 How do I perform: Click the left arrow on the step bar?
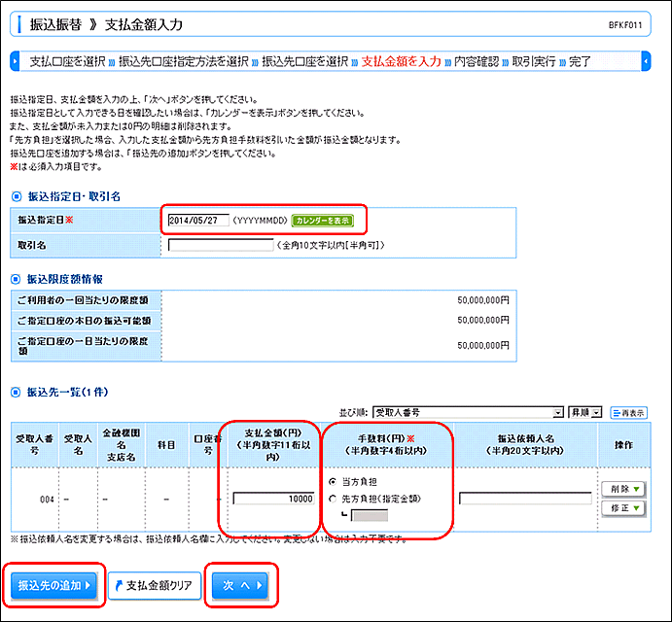pos(15,61)
